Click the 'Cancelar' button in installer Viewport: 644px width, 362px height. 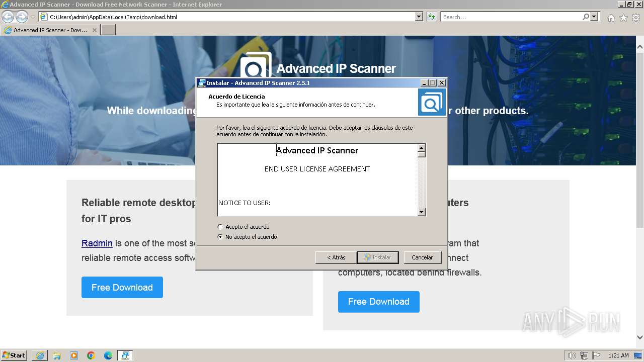point(422,257)
